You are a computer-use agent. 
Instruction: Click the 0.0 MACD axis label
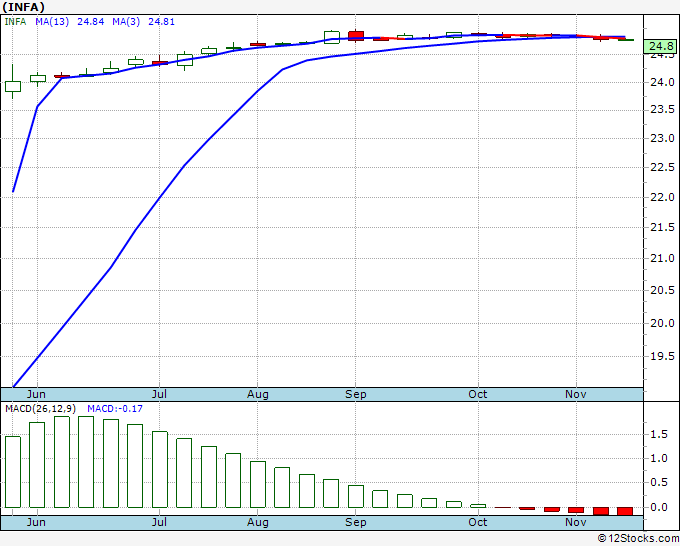(659, 507)
